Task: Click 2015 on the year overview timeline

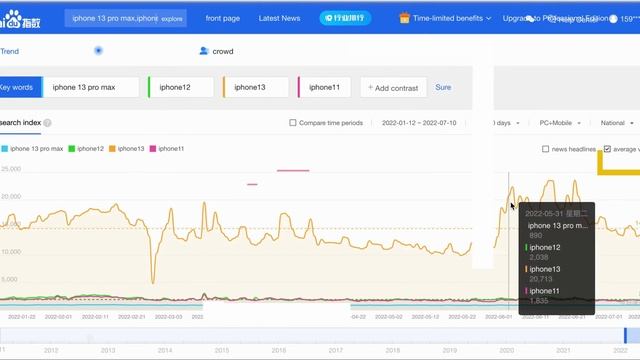Action: (222, 350)
